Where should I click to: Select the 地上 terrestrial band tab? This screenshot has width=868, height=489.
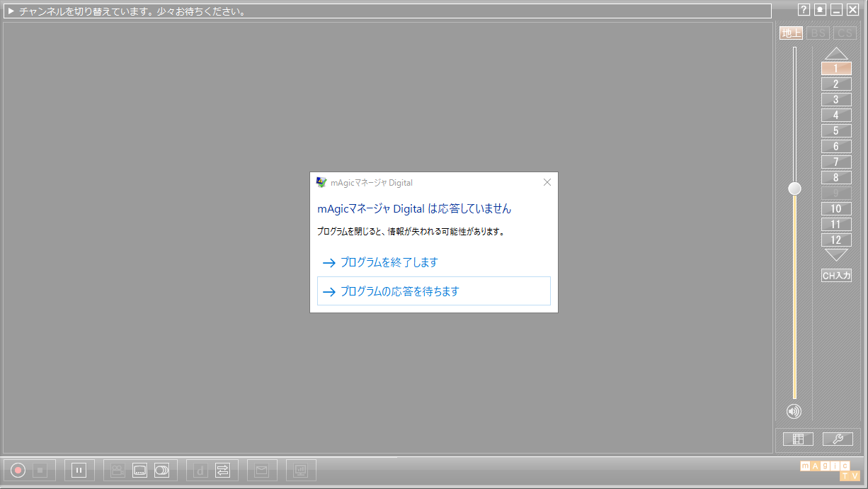coord(791,33)
